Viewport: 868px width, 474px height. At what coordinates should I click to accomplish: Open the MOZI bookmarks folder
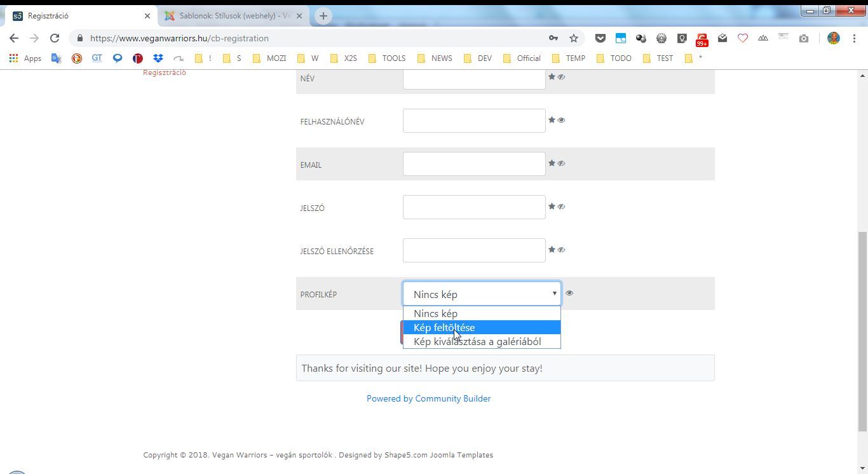[x=269, y=58]
